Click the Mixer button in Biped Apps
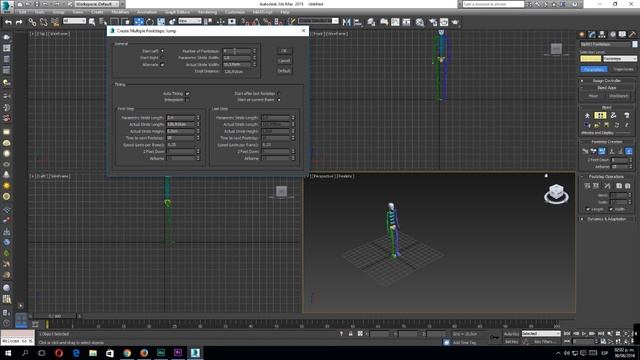This screenshot has width=640, height=360. pos(593,96)
